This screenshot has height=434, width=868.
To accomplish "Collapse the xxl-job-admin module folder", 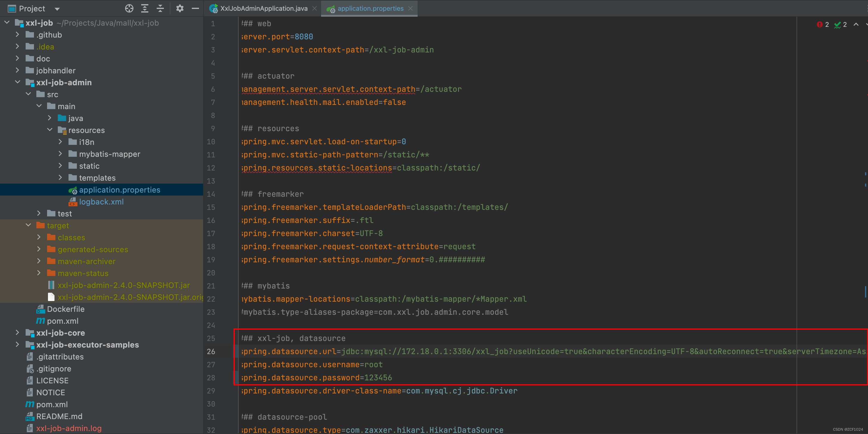I will click(18, 82).
